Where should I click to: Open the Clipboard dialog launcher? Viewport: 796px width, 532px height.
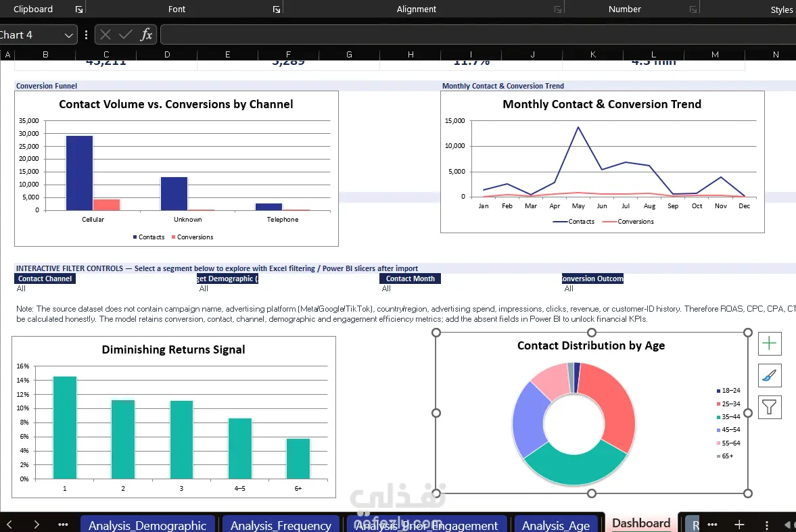point(79,9)
